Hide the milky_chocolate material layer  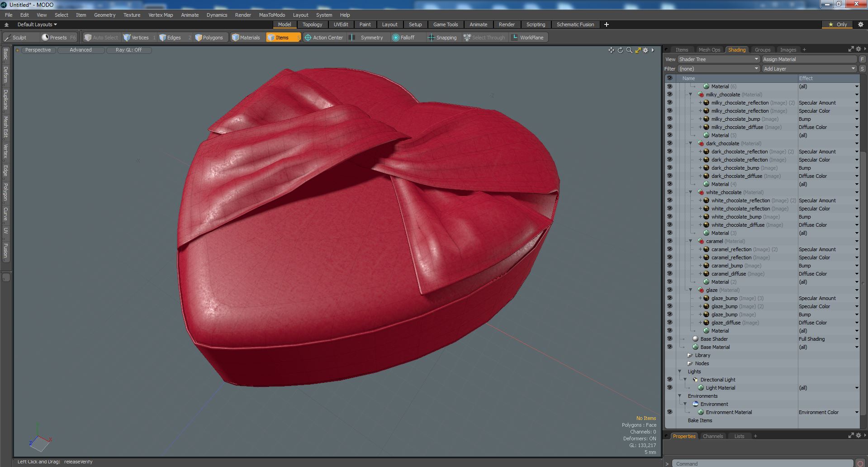(669, 95)
